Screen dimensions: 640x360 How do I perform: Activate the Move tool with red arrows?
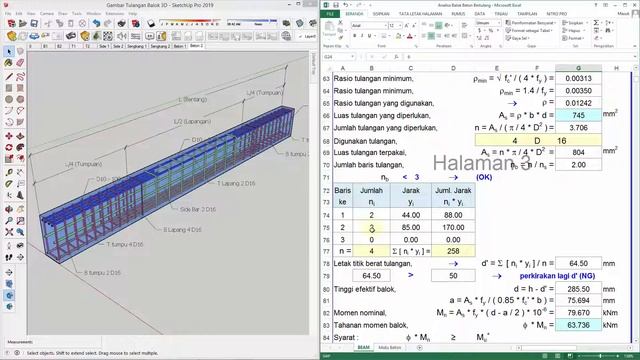9,136
